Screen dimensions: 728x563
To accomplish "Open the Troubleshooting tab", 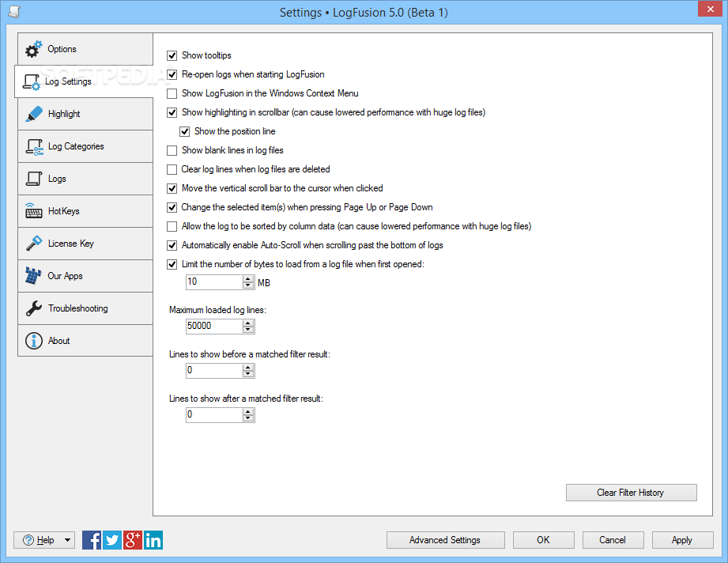I will pos(85,308).
